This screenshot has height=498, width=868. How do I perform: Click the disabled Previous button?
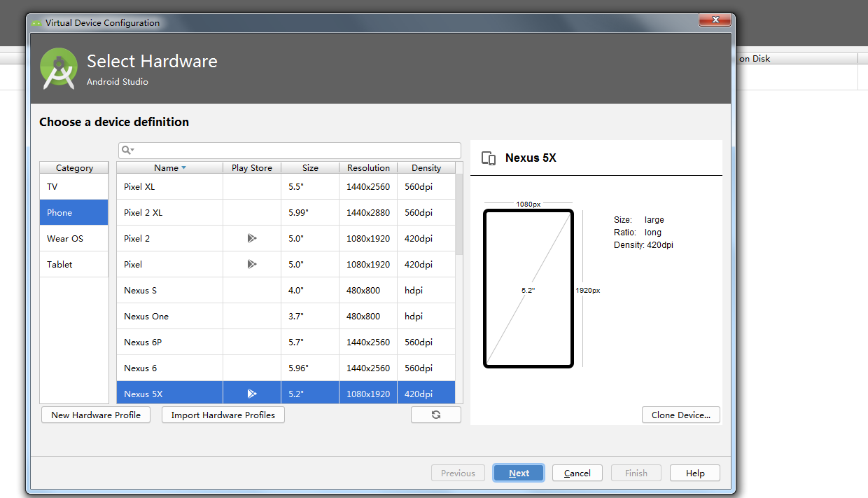coord(458,473)
